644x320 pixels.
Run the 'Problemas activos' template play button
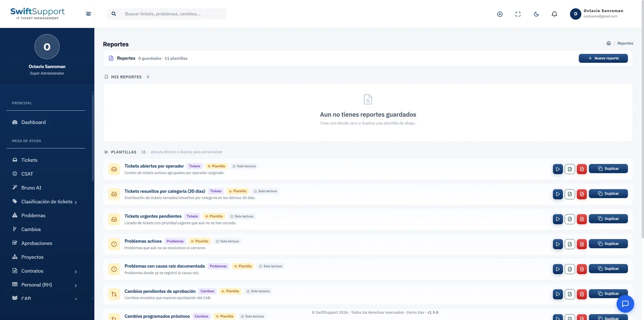coord(558,244)
